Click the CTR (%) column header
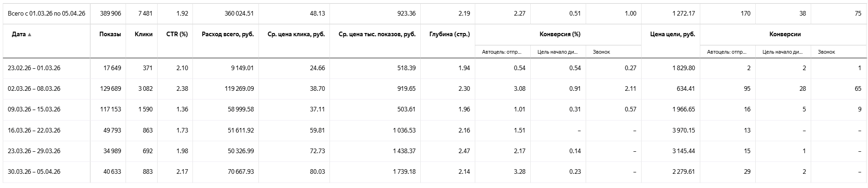868x188 pixels. point(177,34)
